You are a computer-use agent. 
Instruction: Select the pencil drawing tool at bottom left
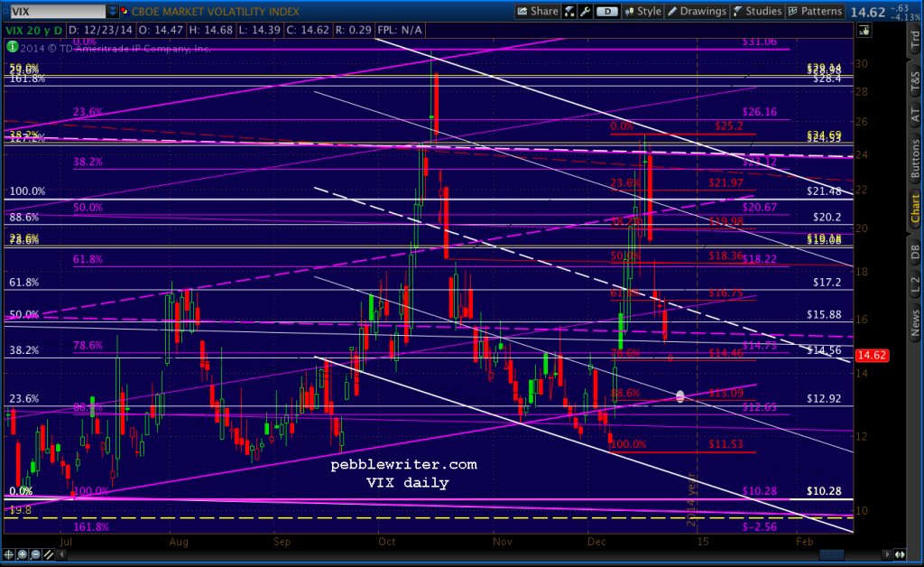(48, 554)
